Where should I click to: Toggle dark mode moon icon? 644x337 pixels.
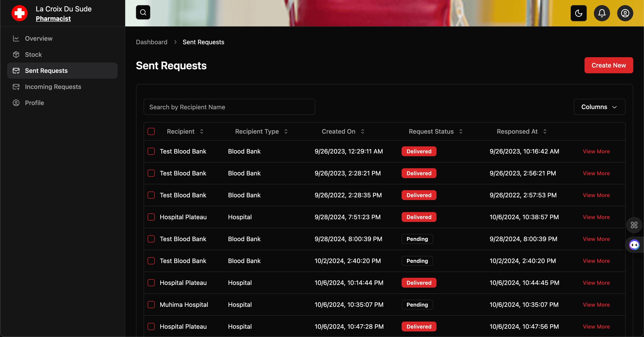[578, 13]
